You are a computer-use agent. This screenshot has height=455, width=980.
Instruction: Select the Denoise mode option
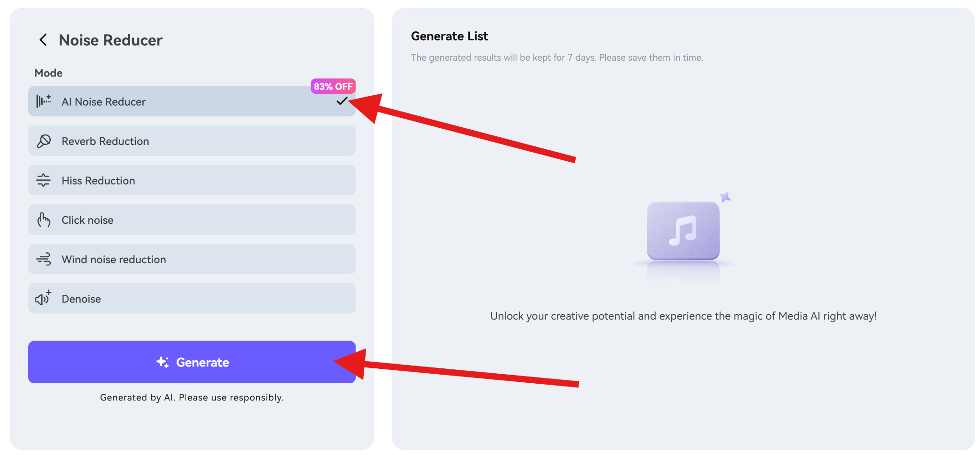191,298
